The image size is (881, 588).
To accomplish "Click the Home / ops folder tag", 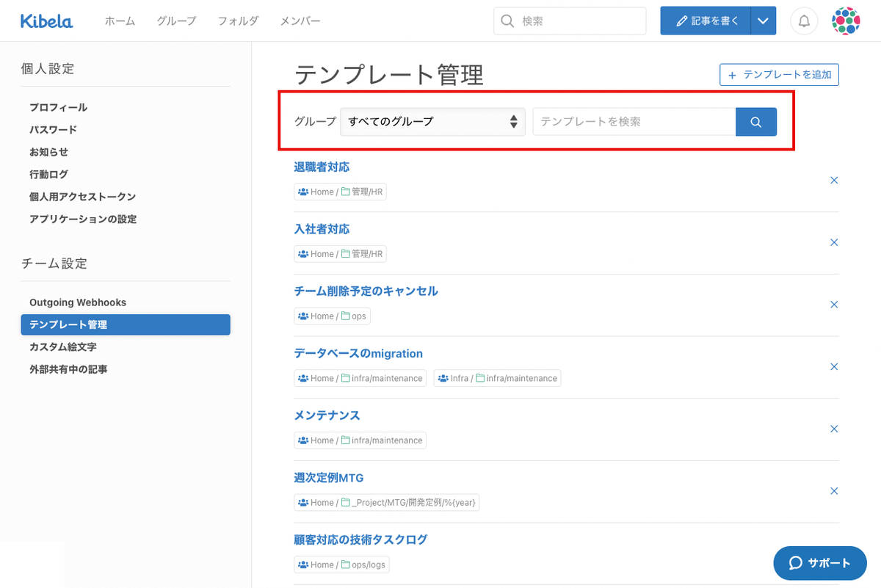I will [x=332, y=316].
